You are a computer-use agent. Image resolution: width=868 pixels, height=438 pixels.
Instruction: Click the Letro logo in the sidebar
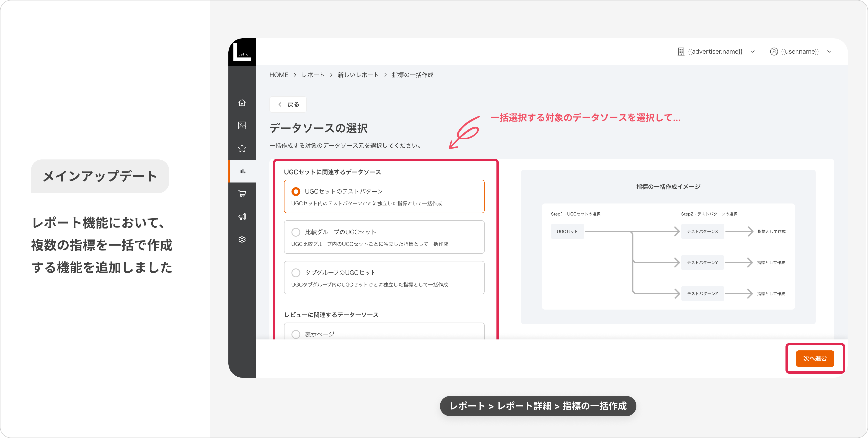pyautogui.click(x=242, y=52)
